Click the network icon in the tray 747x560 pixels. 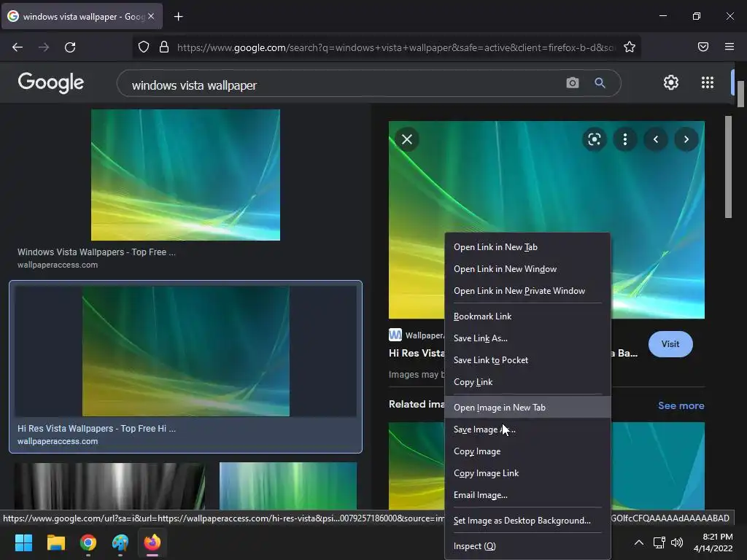coord(659,542)
